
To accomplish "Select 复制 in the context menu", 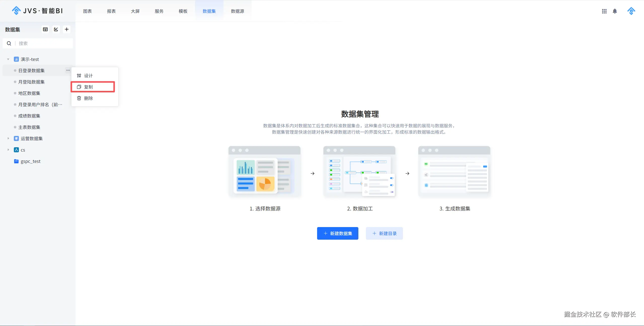I will 88,87.
